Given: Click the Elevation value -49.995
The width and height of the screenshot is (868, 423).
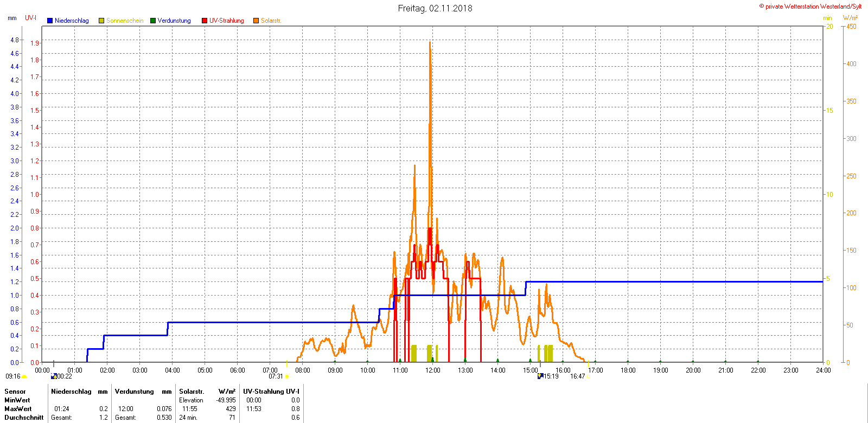Looking at the screenshot, I should (x=226, y=400).
